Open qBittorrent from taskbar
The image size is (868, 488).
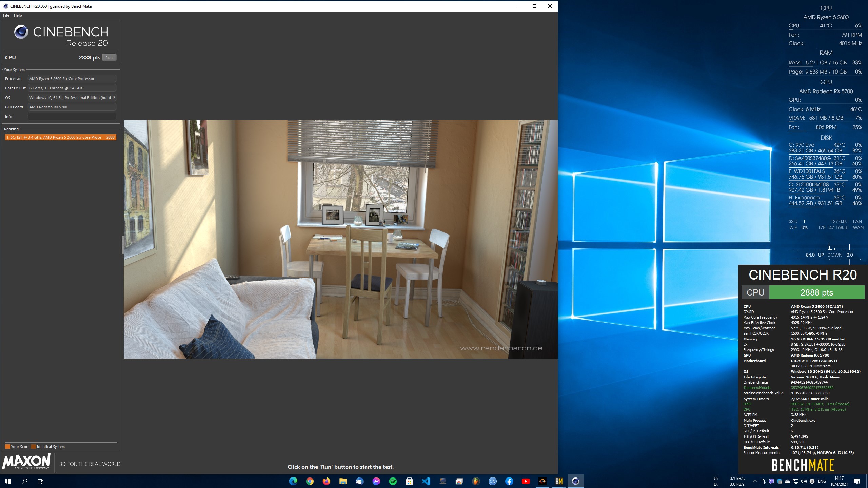[x=492, y=481]
